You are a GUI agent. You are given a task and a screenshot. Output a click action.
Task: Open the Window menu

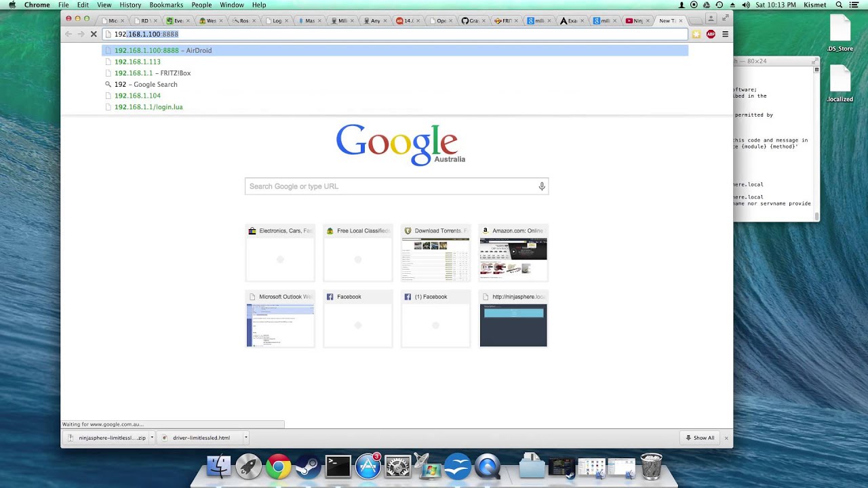point(232,5)
